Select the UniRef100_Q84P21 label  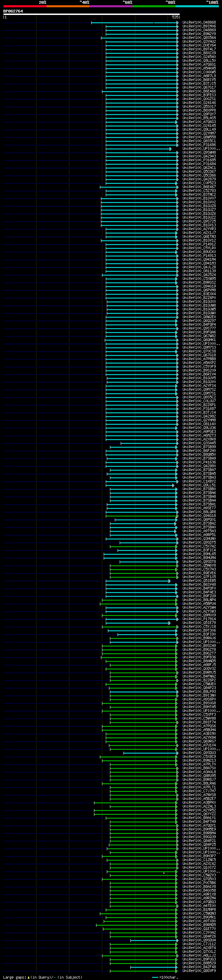(199, 840)
